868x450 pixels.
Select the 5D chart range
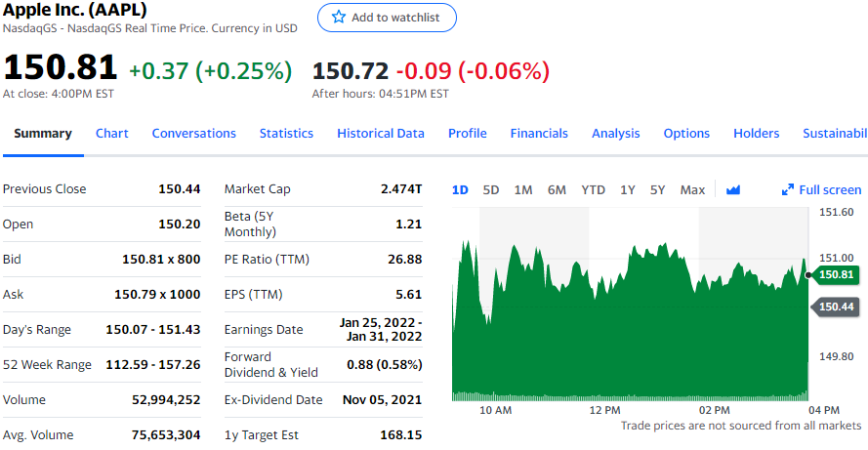coord(490,189)
